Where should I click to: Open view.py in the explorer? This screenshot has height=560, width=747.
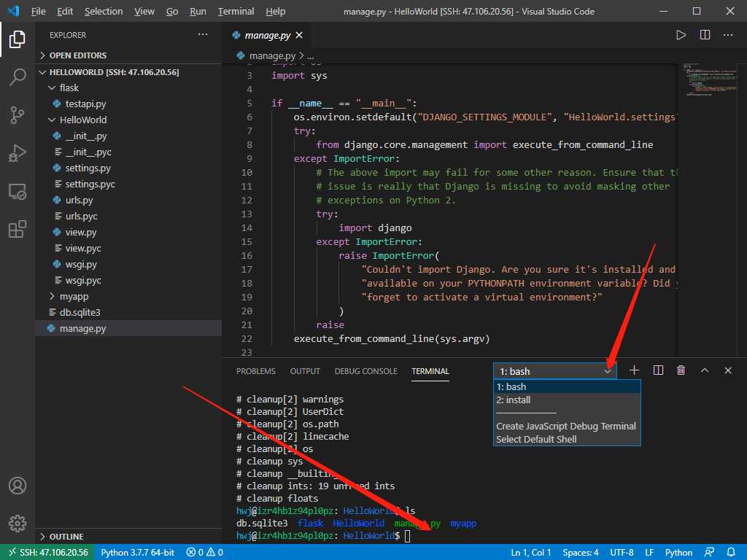click(x=80, y=232)
